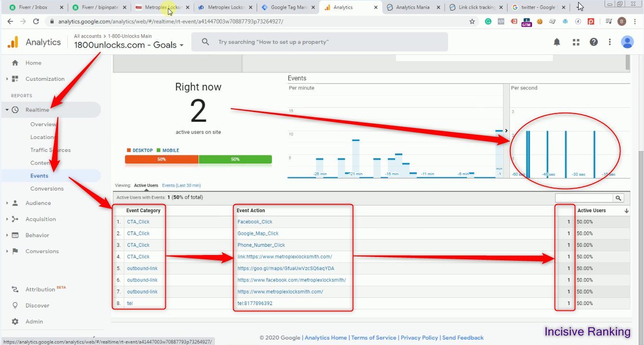Open the Chrome three-dot menu

pyautogui.click(x=635, y=22)
